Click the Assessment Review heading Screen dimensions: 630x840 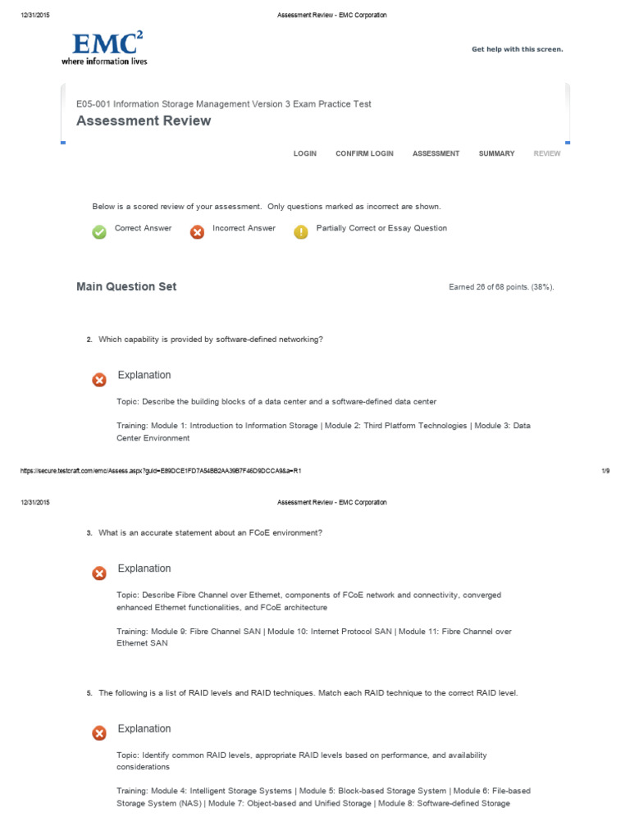[144, 121]
